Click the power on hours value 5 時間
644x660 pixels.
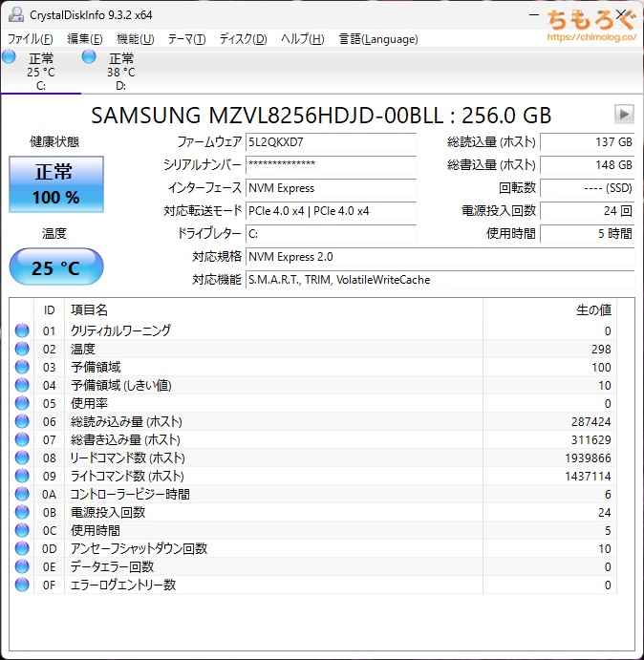(x=587, y=234)
